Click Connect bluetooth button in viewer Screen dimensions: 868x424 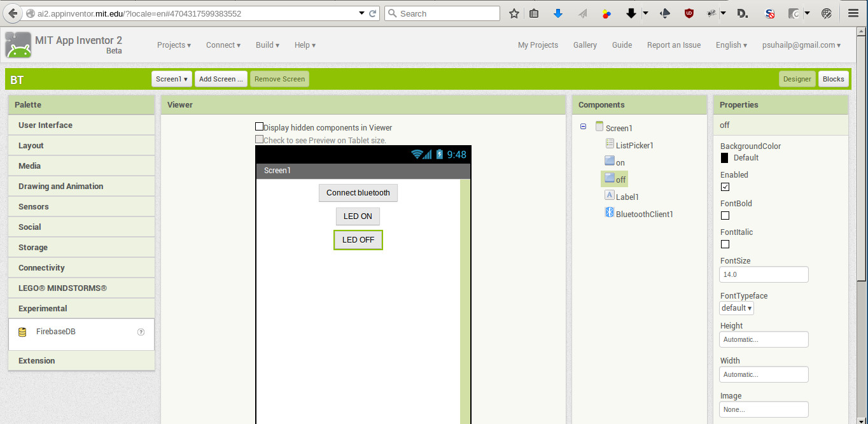(358, 193)
